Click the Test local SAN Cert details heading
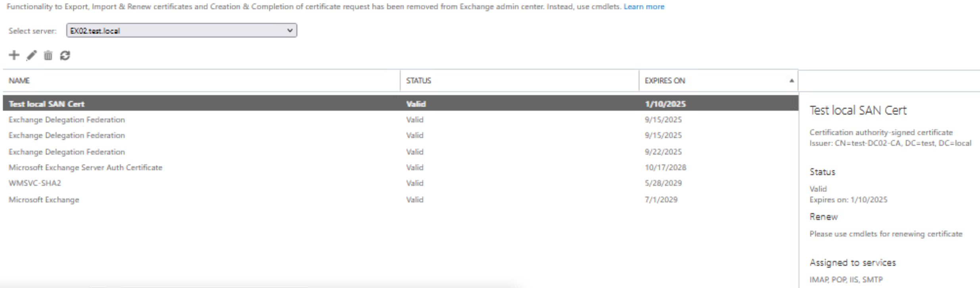 [858, 110]
